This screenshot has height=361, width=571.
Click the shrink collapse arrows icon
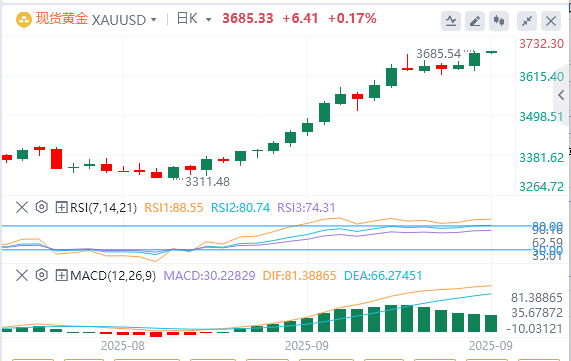[x=527, y=21]
